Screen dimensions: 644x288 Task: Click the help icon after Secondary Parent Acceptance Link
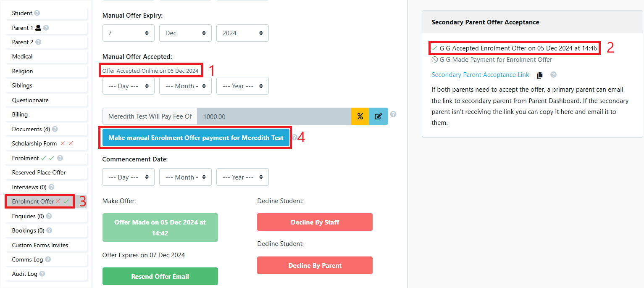tap(553, 74)
